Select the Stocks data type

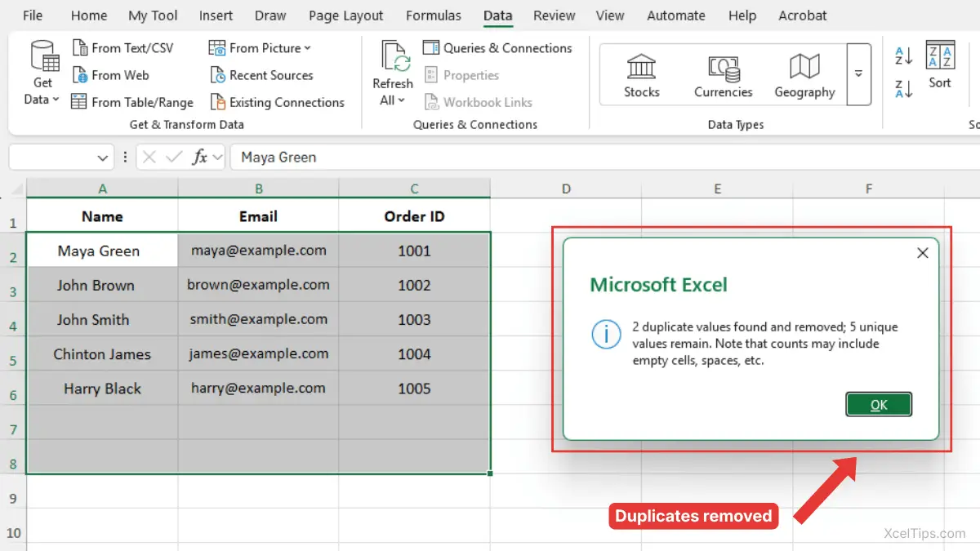642,75
